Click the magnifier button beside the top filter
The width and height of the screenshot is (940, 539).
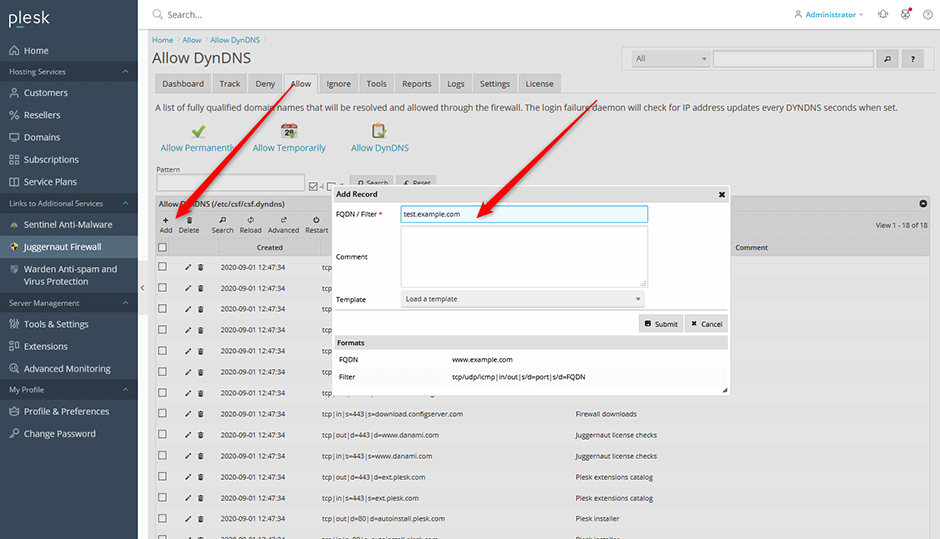point(887,59)
